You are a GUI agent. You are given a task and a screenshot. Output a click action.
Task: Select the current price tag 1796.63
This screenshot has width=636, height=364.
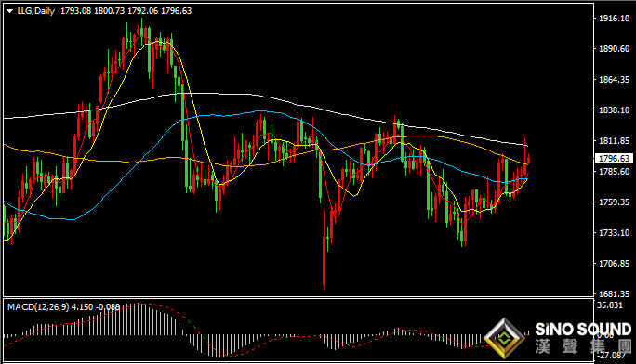pyautogui.click(x=614, y=158)
